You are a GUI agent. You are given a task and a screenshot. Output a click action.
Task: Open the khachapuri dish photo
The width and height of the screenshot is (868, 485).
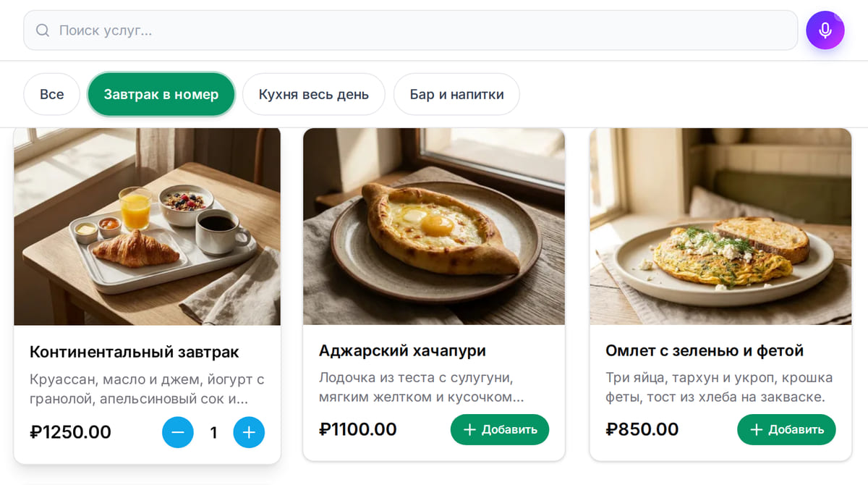click(434, 227)
